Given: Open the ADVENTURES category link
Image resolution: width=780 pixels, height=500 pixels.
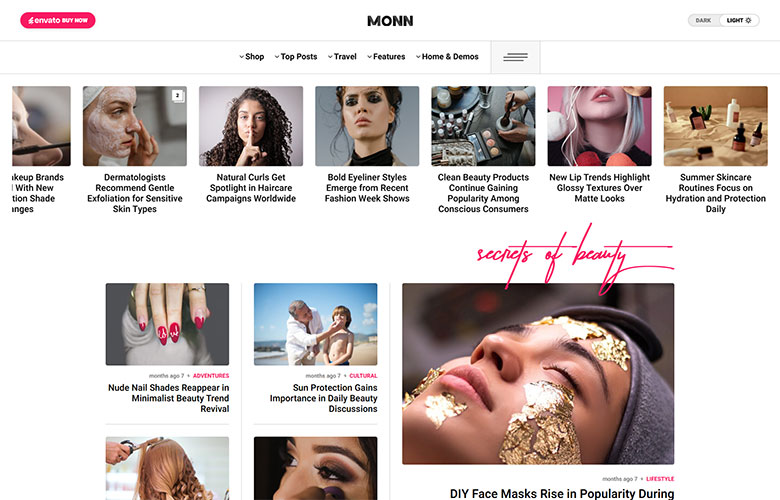Looking at the screenshot, I should (x=211, y=376).
